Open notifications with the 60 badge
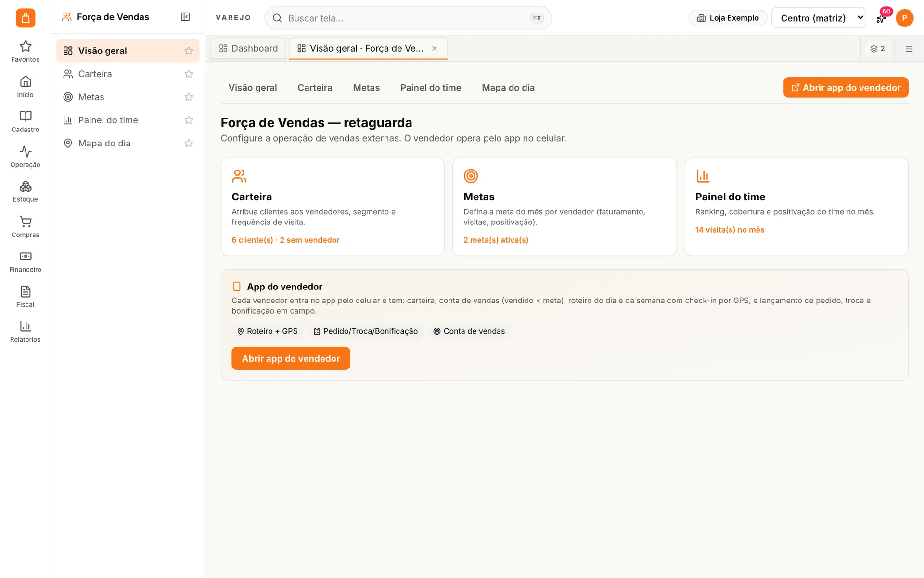The height and width of the screenshot is (578, 924). pos(882,17)
